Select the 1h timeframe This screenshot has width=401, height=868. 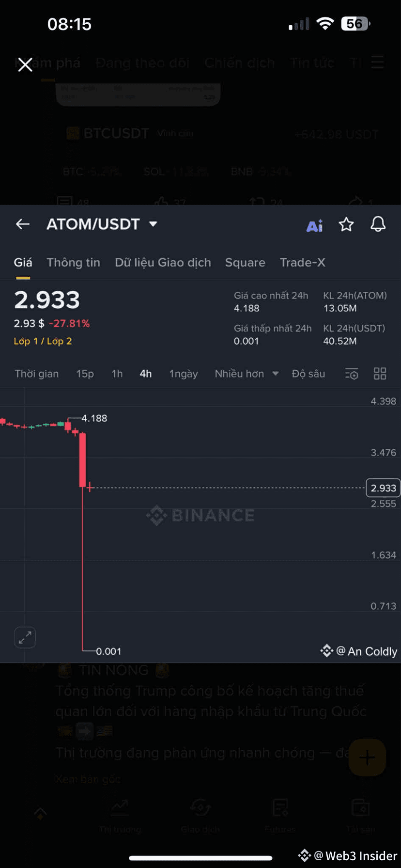pos(117,374)
